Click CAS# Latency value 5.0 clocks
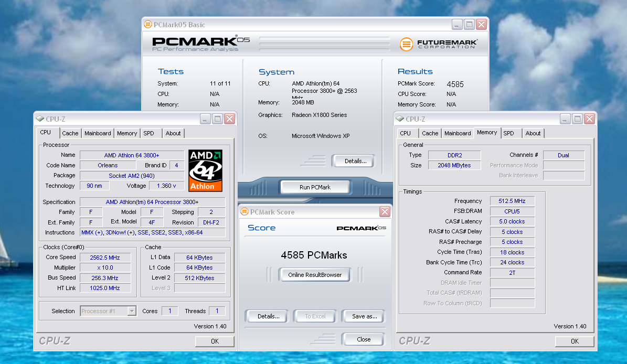627x364 pixels. [512, 221]
